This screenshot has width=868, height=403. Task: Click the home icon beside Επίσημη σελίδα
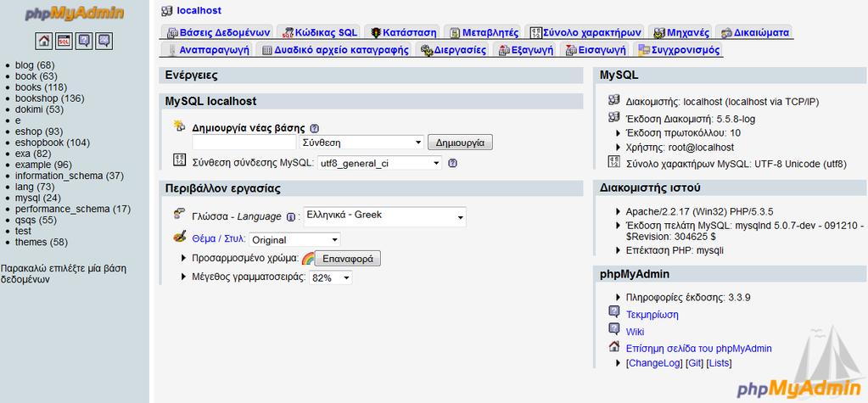coord(614,346)
